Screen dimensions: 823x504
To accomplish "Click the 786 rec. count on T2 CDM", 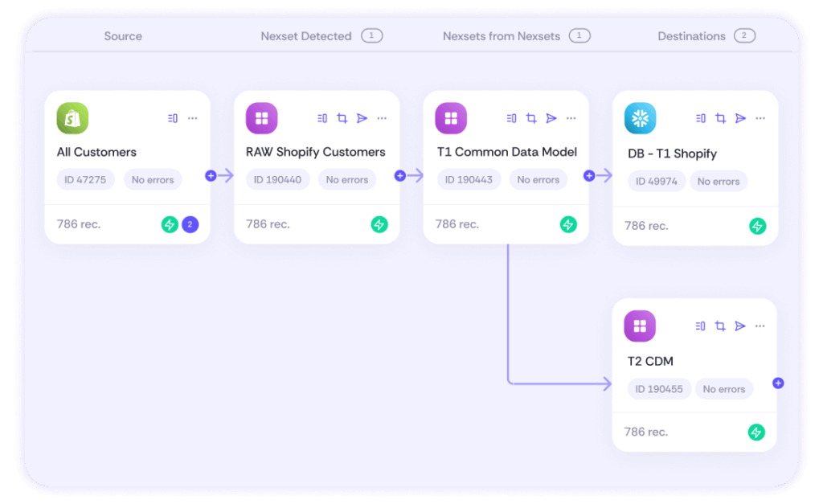I will click(x=645, y=432).
